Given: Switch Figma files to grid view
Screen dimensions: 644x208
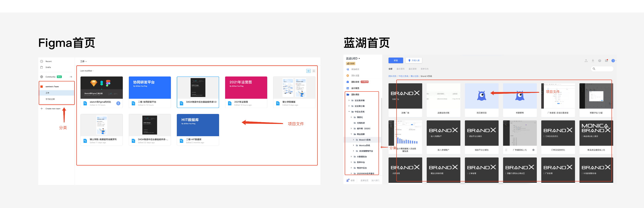Looking at the screenshot, I should click(308, 71).
